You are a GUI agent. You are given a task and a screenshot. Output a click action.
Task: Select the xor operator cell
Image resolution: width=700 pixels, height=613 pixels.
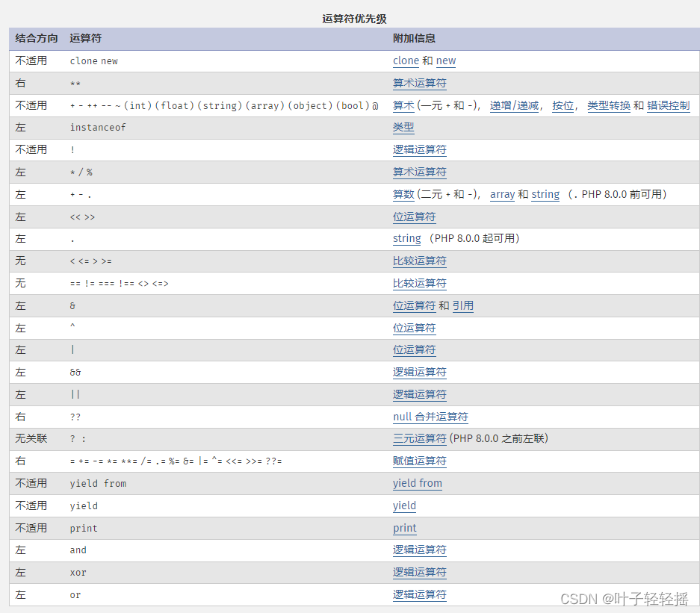(78, 573)
